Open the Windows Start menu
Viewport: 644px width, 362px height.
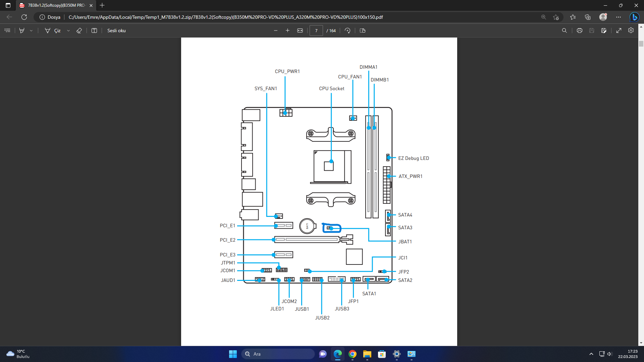pyautogui.click(x=233, y=354)
